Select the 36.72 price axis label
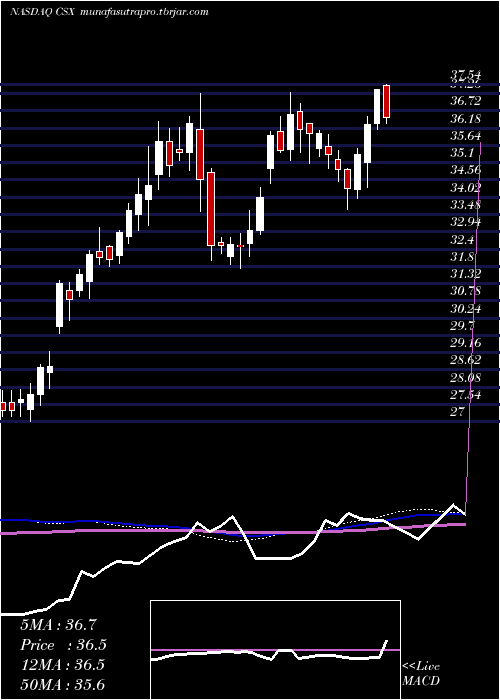Screen dimensions: 500x700 pos(466,101)
